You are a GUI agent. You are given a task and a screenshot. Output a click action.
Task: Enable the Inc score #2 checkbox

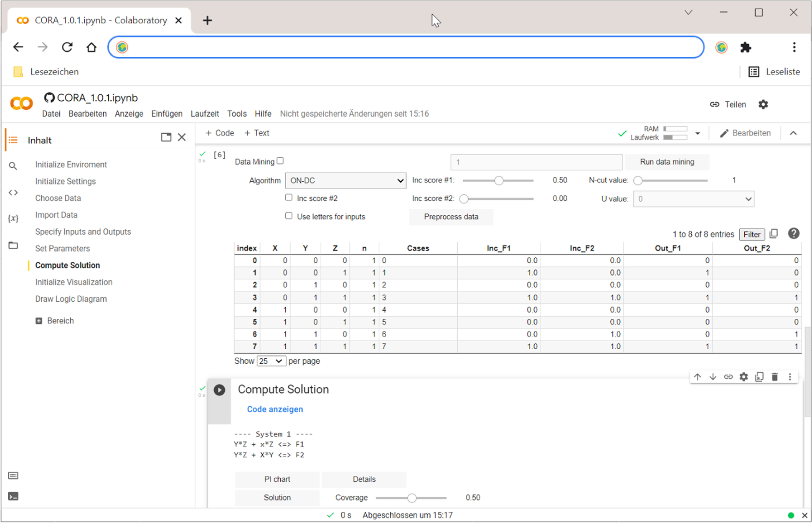(289, 198)
